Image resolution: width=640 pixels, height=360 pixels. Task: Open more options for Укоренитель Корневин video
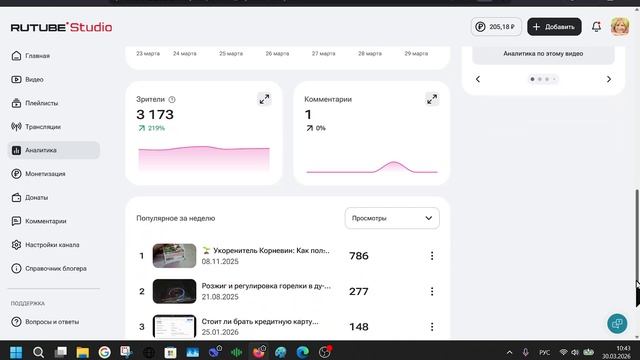pyautogui.click(x=432, y=256)
